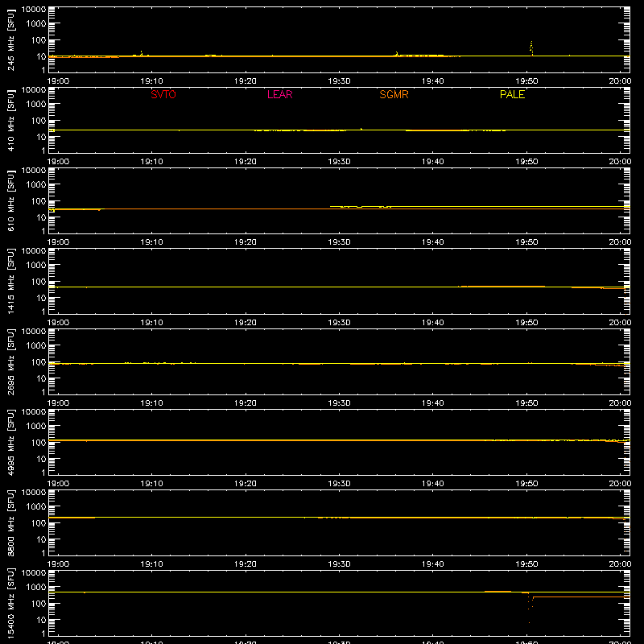Click the 1000 y-axis value on the 2695 MHz plot

coord(36,346)
